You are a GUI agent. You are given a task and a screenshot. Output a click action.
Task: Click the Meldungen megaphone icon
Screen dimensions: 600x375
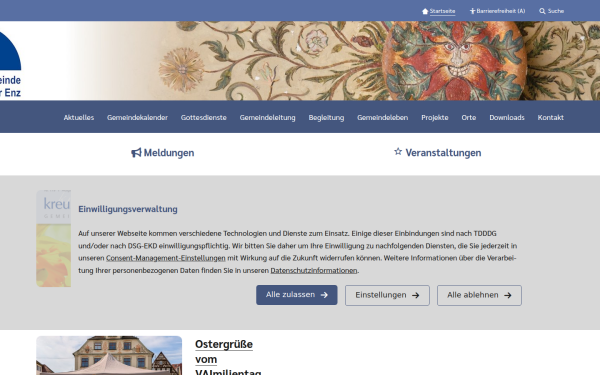tap(136, 153)
